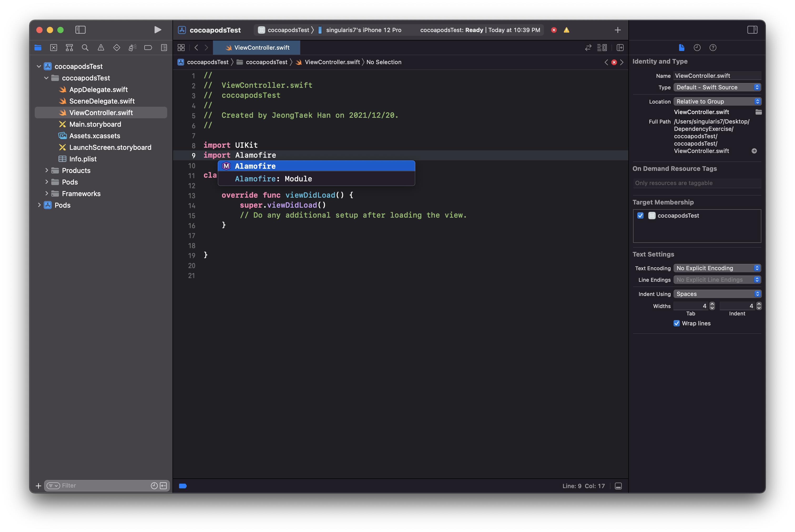Click the red error indicator in toolbar
795x532 pixels.
(554, 30)
